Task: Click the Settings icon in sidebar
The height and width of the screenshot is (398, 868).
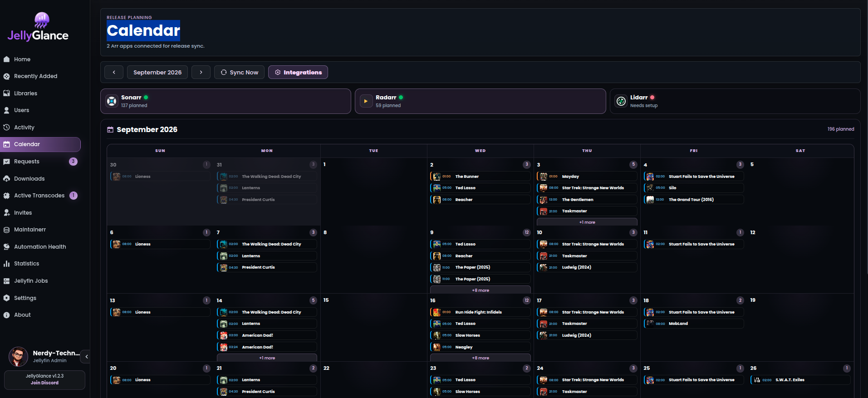Action: tap(7, 298)
